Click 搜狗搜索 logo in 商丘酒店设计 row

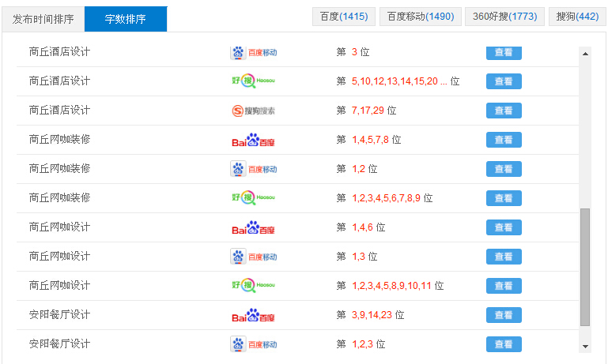[254, 111]
